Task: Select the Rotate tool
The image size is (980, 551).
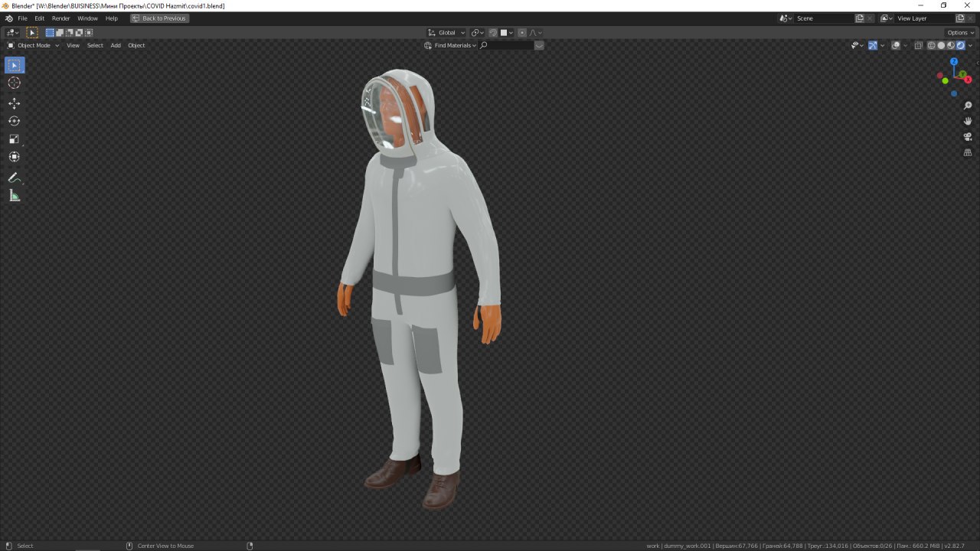Action: (x=14, y=120)
